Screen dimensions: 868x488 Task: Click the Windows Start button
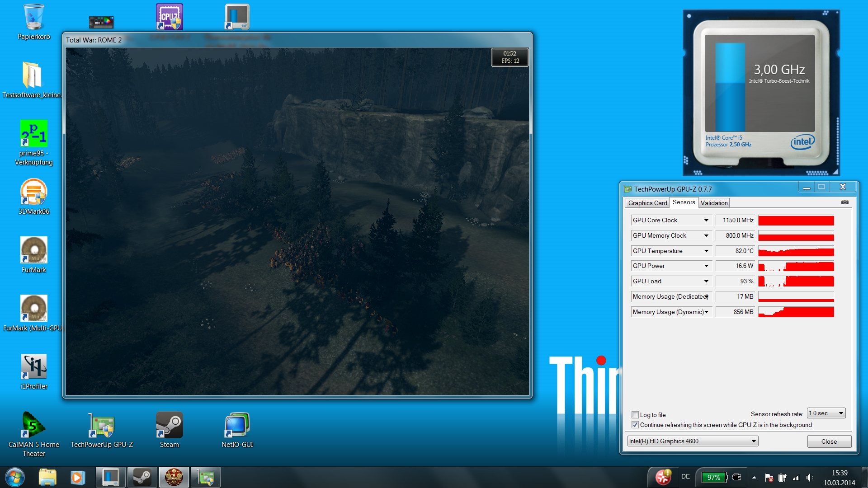pos(15,477)
